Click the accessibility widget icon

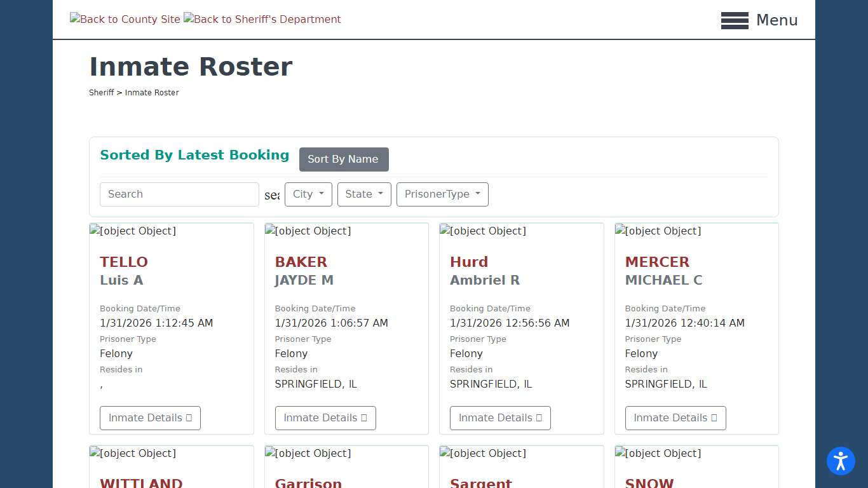[x=841, y=461]
